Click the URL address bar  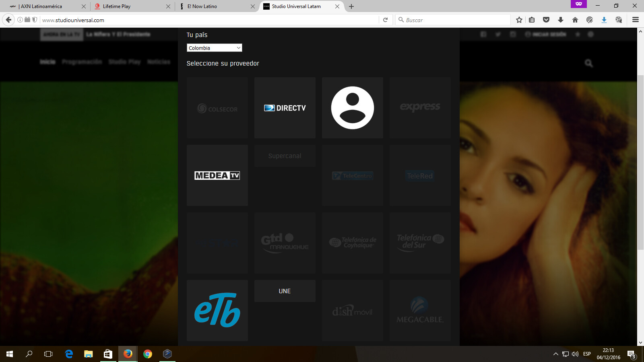[209, 20]
